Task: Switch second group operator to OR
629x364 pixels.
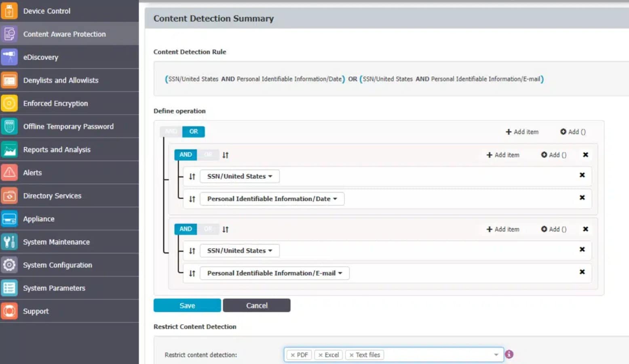Action: click(x=208, y=229)
